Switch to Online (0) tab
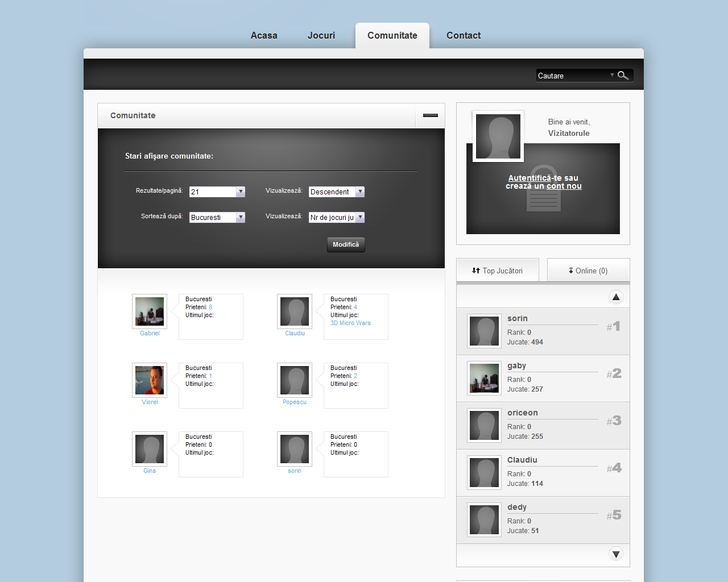The width and height of the screenshot is (728, 582). [588, 271]
